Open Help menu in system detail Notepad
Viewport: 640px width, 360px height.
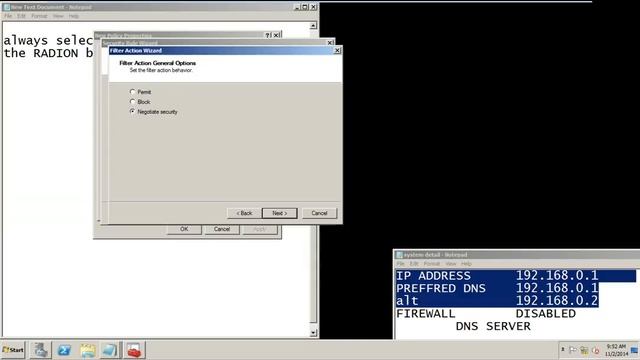(x=466, y=264)
